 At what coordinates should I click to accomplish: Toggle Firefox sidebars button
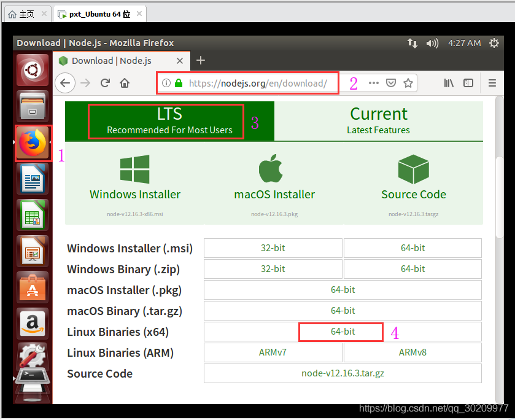(x=468, y=83)
